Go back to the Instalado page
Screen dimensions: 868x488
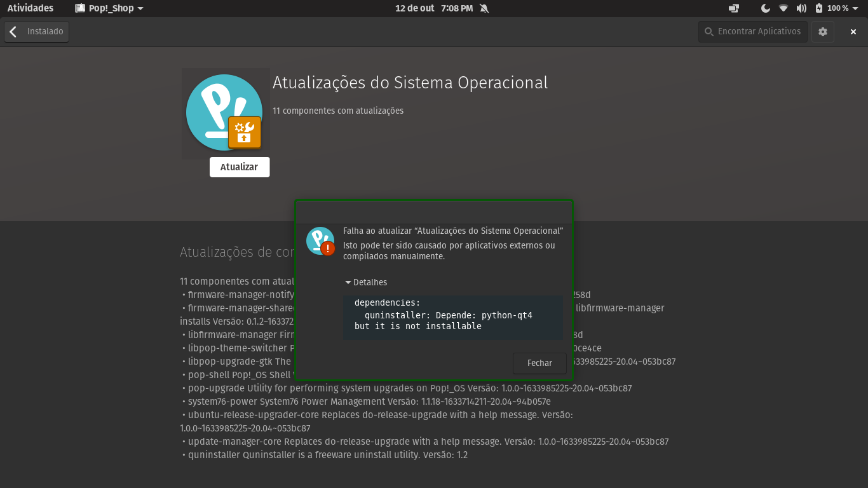click(x=36, y=31)
